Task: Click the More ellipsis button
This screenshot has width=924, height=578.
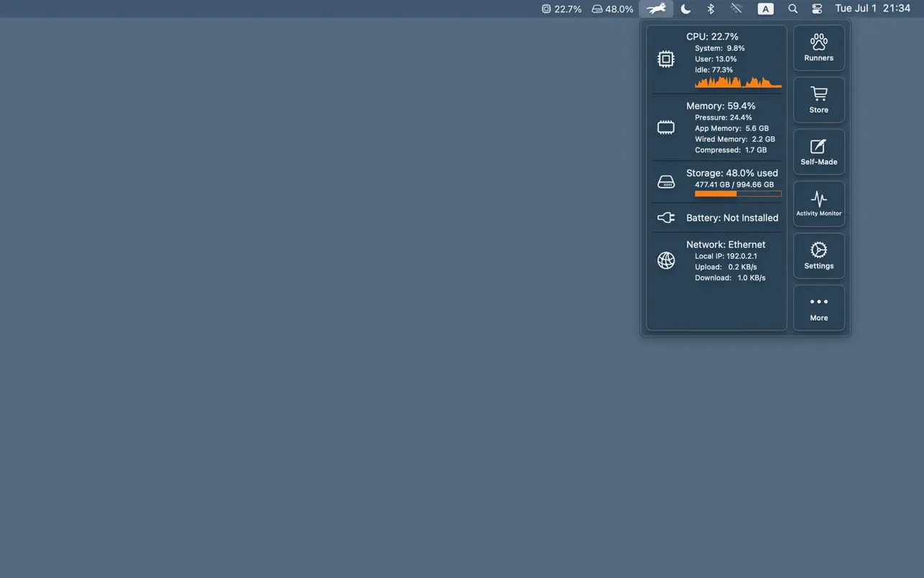Action: click(x=818, y=308)
